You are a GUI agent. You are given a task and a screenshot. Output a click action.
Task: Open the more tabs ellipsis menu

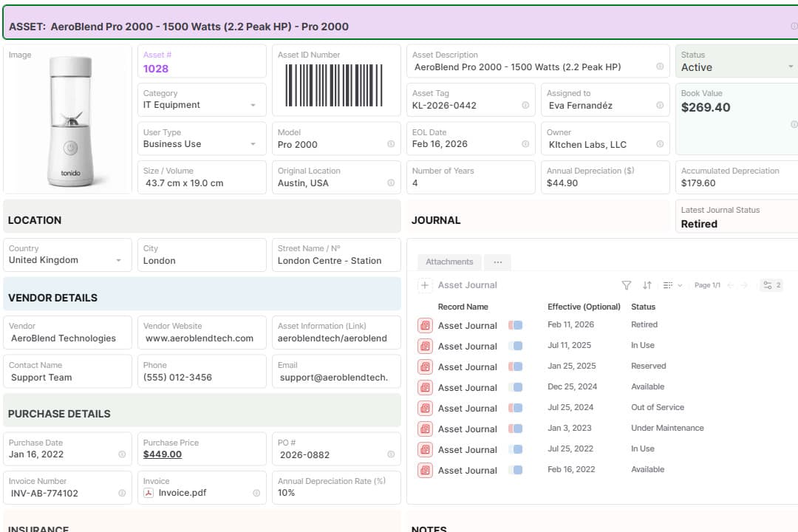coord(497,262)
